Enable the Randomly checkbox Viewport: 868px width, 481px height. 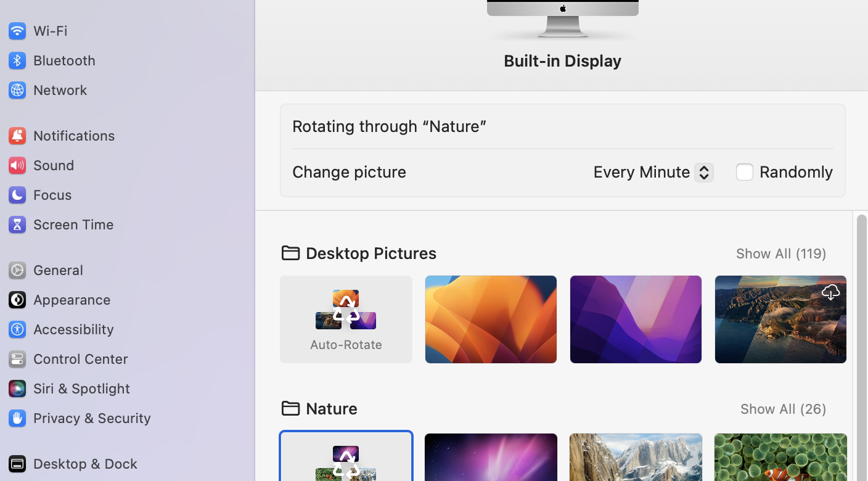(744, 172)
